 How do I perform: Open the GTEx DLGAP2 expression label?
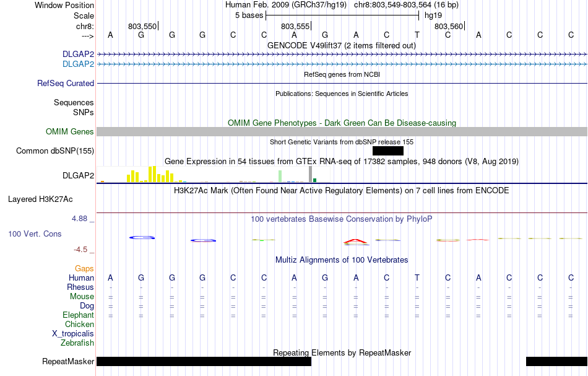[79, 176]
